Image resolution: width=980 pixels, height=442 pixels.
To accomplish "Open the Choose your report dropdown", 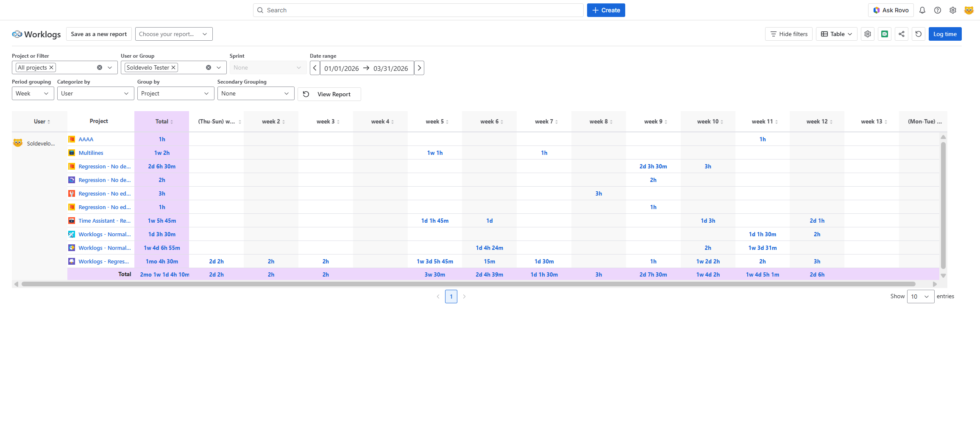I will point(174,34).
